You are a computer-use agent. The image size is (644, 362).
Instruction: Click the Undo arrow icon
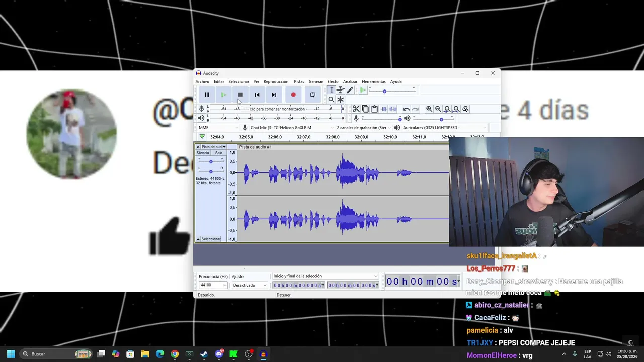406,109
